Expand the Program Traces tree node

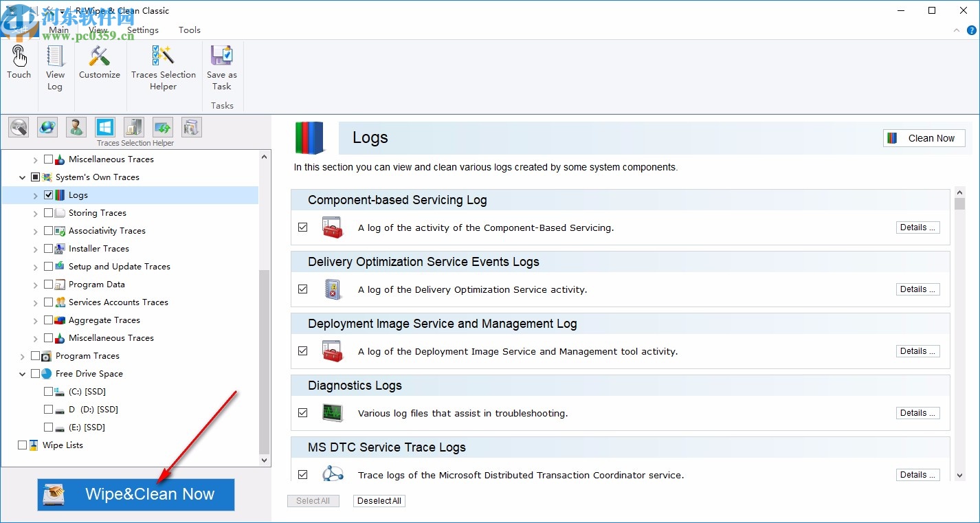(23, 356)
